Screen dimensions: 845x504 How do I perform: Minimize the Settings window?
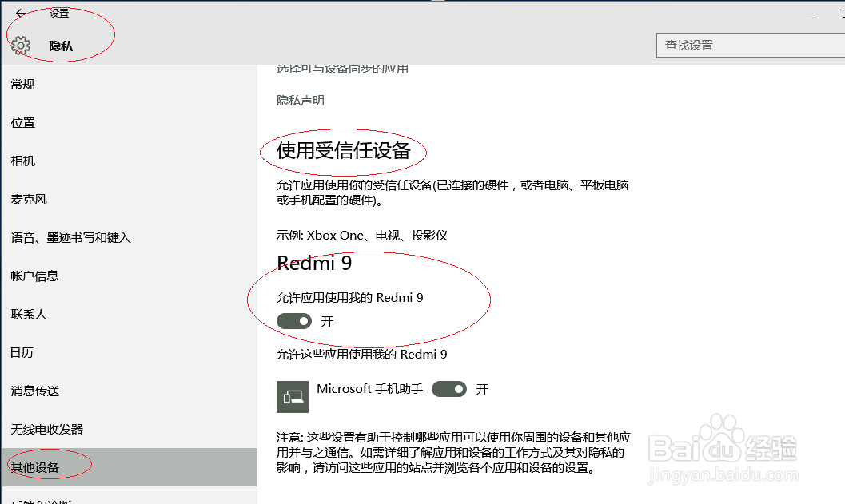coord(810,14)
